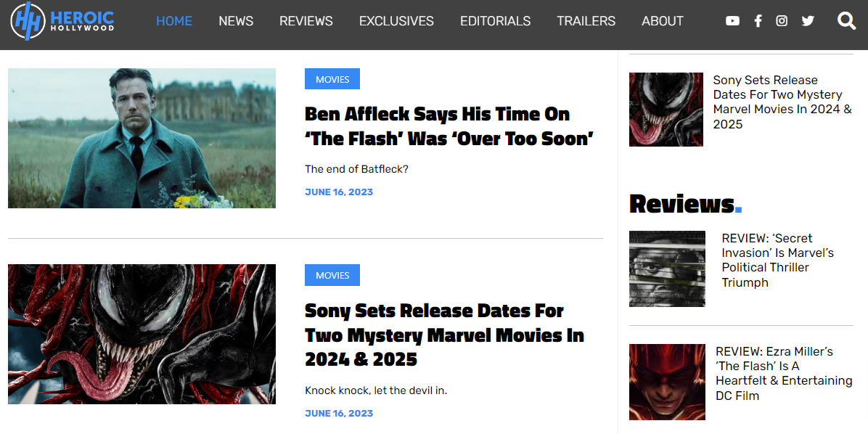Open the Twitter profile icon
The width and height of the screenshot is (868, 434).
(808, 21)
